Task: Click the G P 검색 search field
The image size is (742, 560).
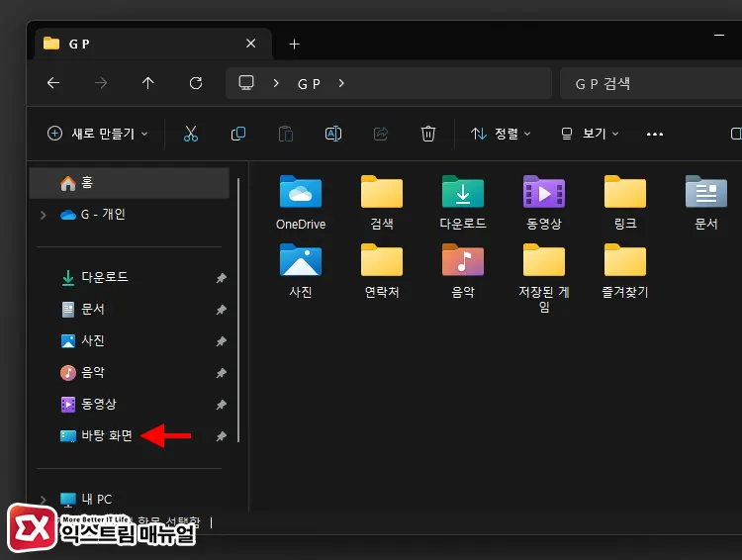Action: pos(651,83)
